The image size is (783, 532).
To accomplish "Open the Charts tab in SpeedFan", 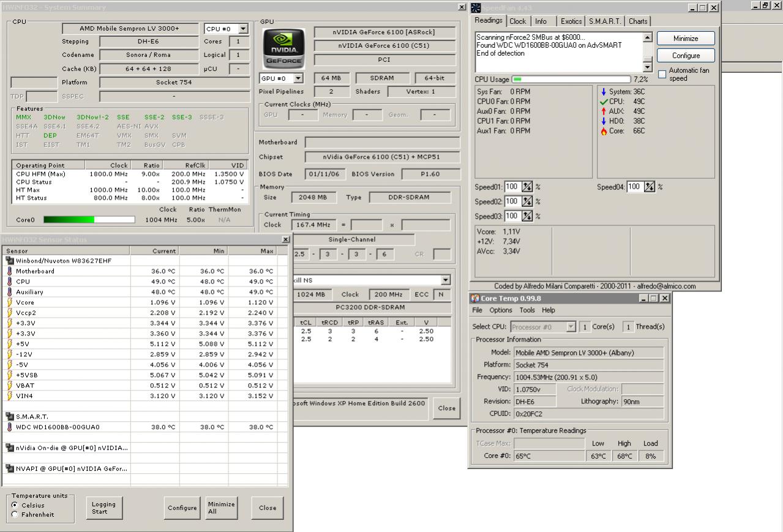I will tap(638, 21).
